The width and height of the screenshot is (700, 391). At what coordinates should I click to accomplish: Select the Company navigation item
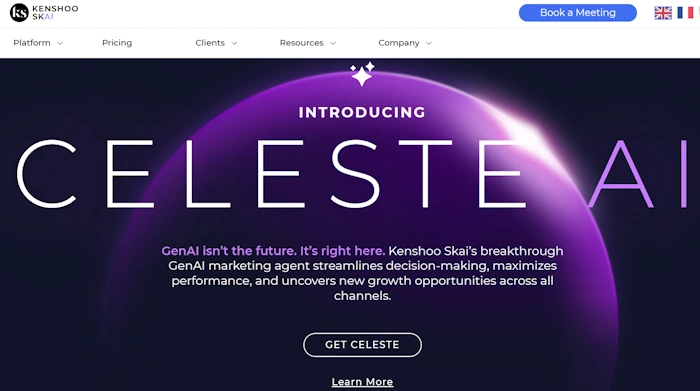(399, 43)
